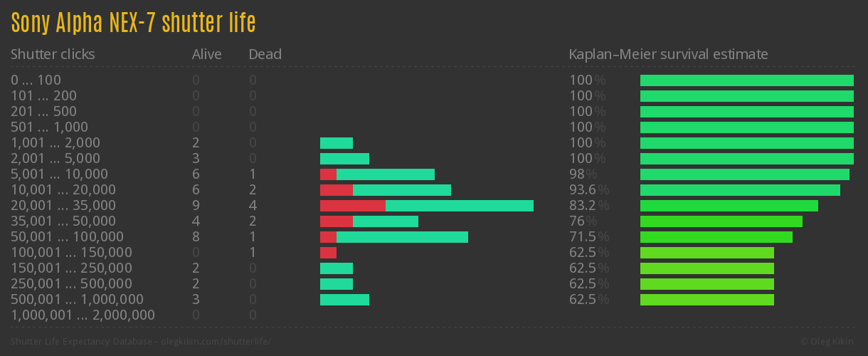Select the "Kaplan–Meier survival estimate" heading
The height and width of the screenshot is (356, 868).
668,54
